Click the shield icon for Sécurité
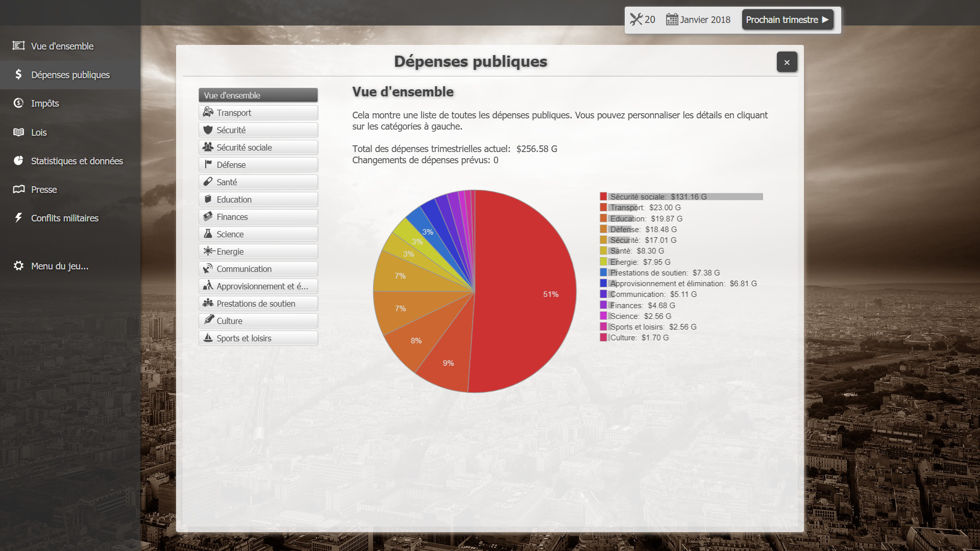980x551 pixels. 208,130
